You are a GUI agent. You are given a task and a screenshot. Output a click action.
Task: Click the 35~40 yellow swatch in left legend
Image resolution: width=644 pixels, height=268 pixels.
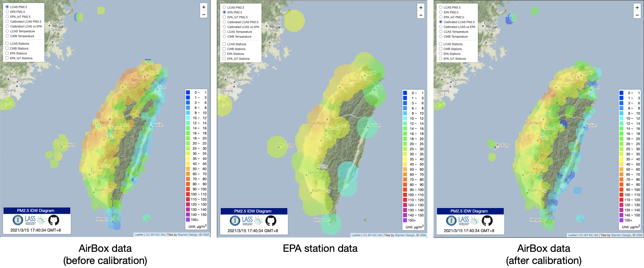point(188,159)
